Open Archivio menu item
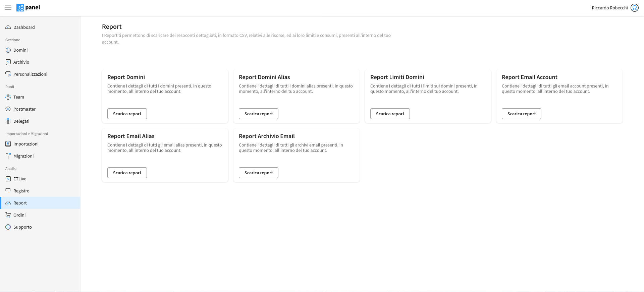The height and width of the screenshot is (292, 644). coord(40,62)
